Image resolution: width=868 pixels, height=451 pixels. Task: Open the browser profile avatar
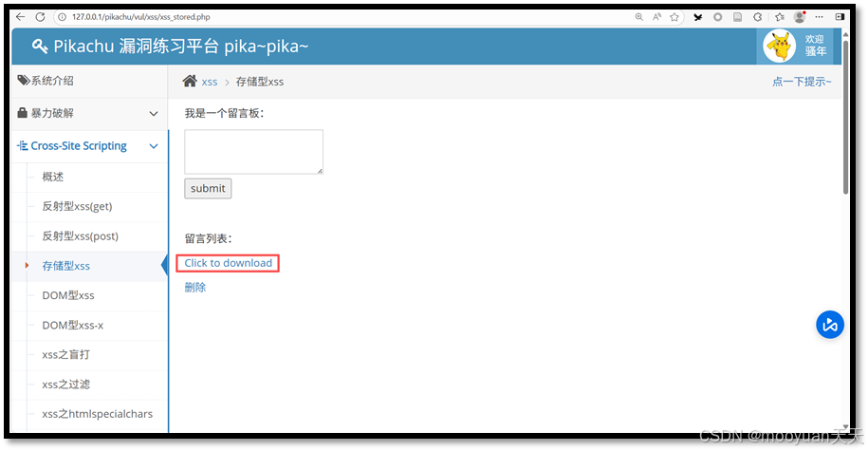pyautogui.click(x=800, y=17)
